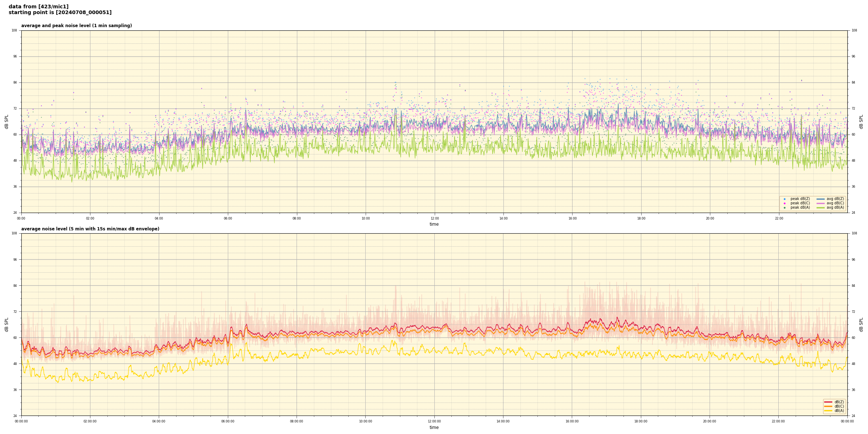Click the top chart title about 1 min sampling
Viewport: 868px width, 434px height.
(x=77, y=26)
